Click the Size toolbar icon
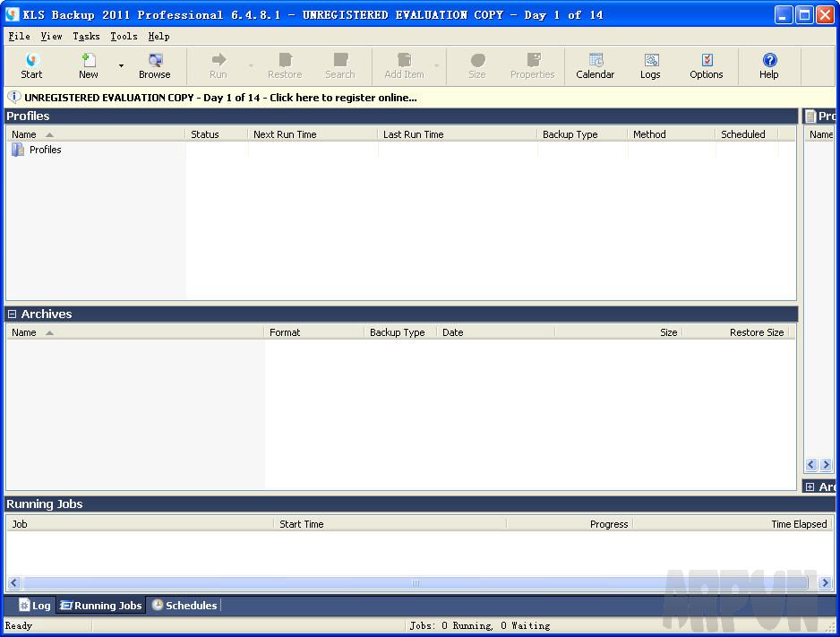This screenshot has width=840, height=637. [x=476, y=66]
